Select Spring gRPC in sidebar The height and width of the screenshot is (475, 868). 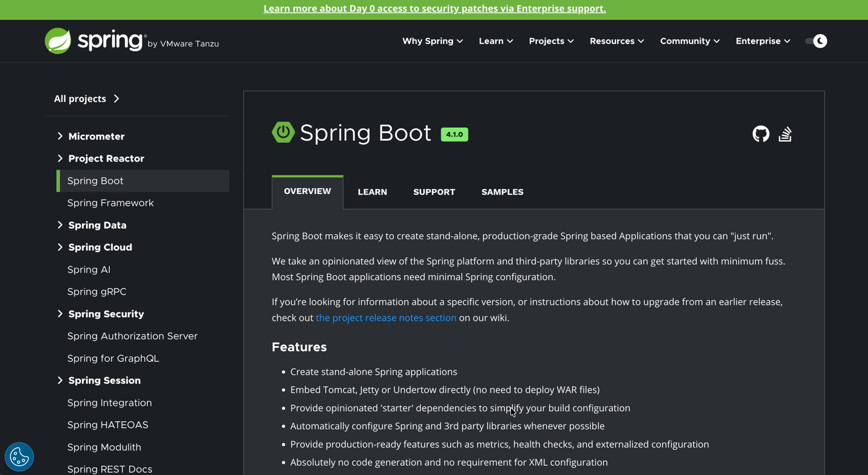pyautogui.click(x=96, y=292)
